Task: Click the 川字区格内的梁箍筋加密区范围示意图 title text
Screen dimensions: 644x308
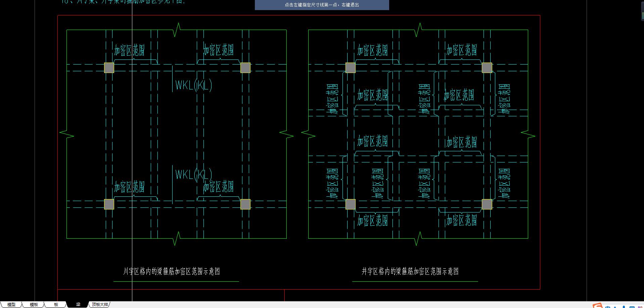Action: tap(172, 271)
